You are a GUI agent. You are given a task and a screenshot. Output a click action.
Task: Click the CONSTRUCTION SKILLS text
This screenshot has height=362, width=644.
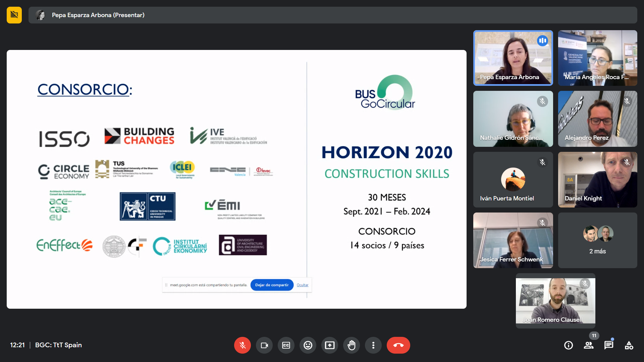(x=387, y=174)
